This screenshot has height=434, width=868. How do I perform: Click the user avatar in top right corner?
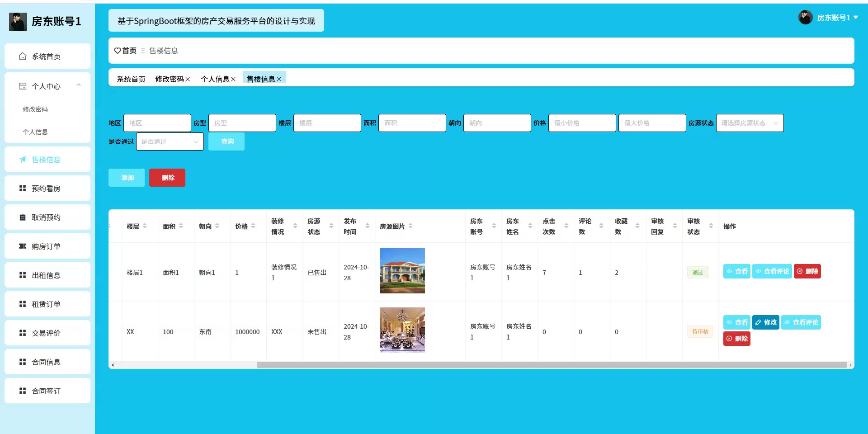805,18
